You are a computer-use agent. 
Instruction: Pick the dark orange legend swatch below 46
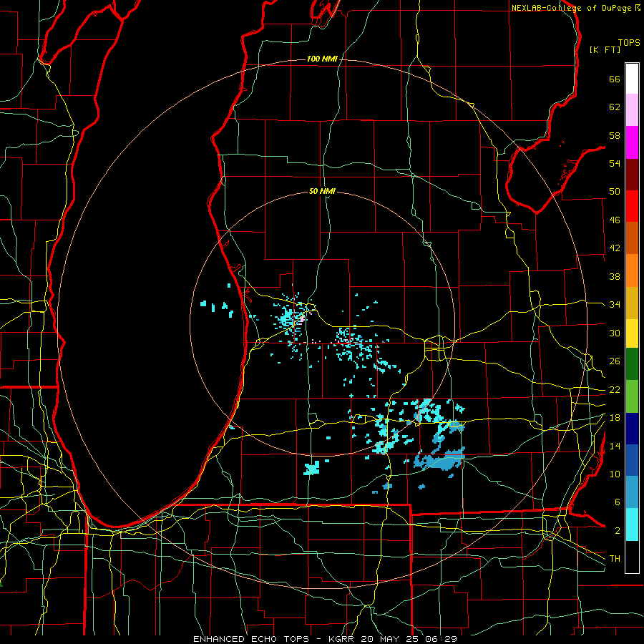(x=632, y=238)
